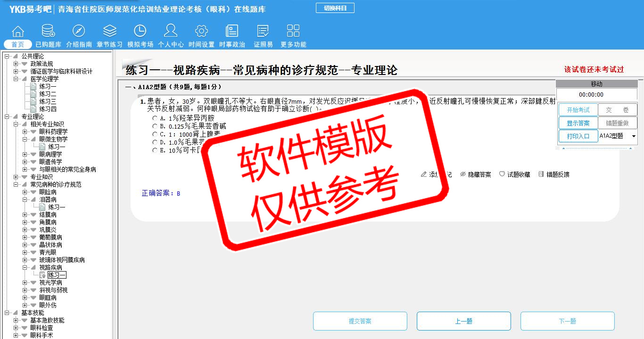Go to next question 下一题
644x339 pixels.
[x=568, y=321]
